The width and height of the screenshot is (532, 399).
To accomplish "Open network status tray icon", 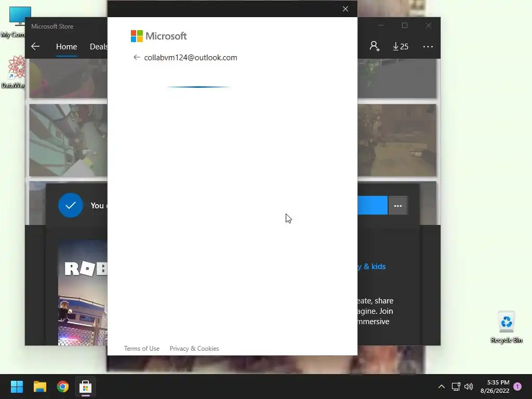I will click(456, 387).
